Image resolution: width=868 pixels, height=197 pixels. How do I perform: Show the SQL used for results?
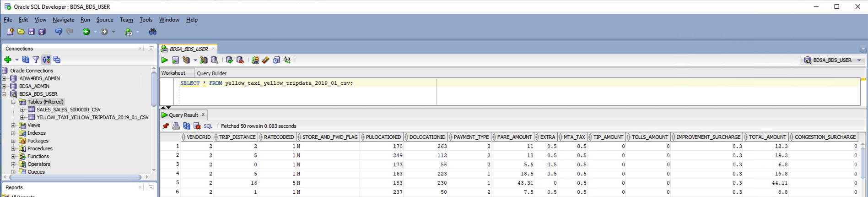pyautogui.click(x=208, y=126)
